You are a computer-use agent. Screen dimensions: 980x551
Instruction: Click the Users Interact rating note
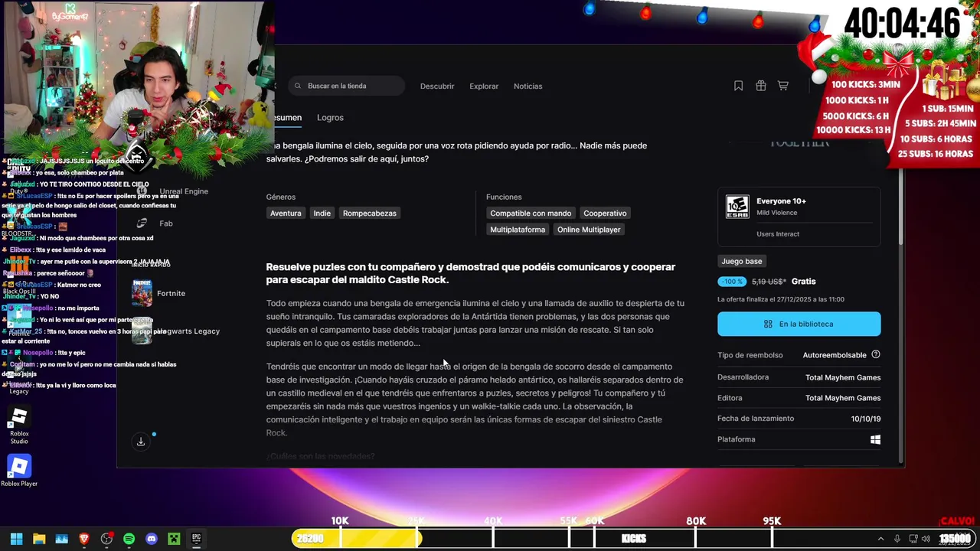(x=778, y=234)
